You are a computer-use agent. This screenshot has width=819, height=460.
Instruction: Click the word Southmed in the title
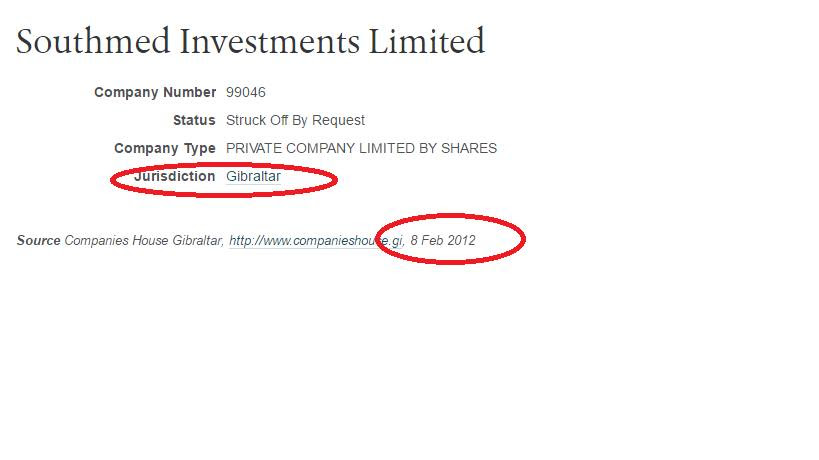point(93,41)
